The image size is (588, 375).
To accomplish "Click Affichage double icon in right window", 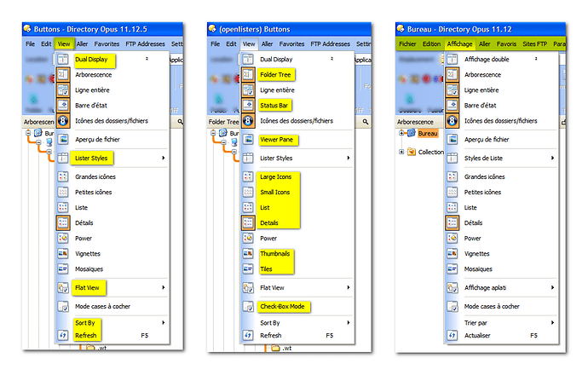I will coord(453,60).
